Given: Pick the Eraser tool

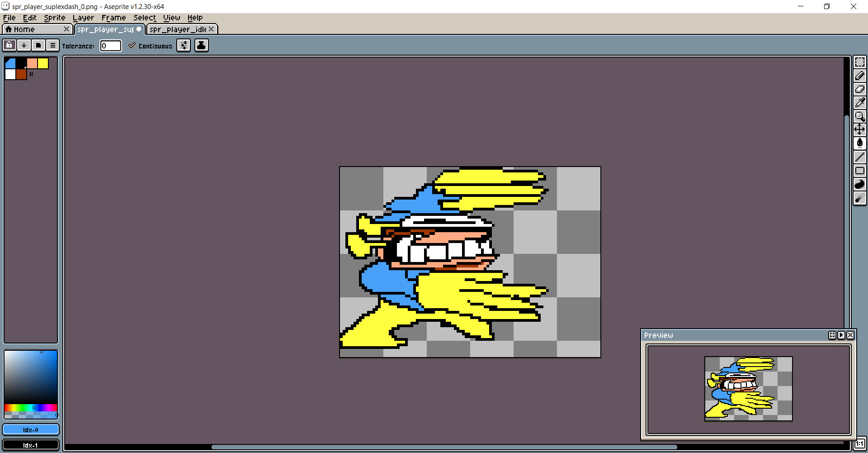Looking at the screenshot, I should [859, 89].
